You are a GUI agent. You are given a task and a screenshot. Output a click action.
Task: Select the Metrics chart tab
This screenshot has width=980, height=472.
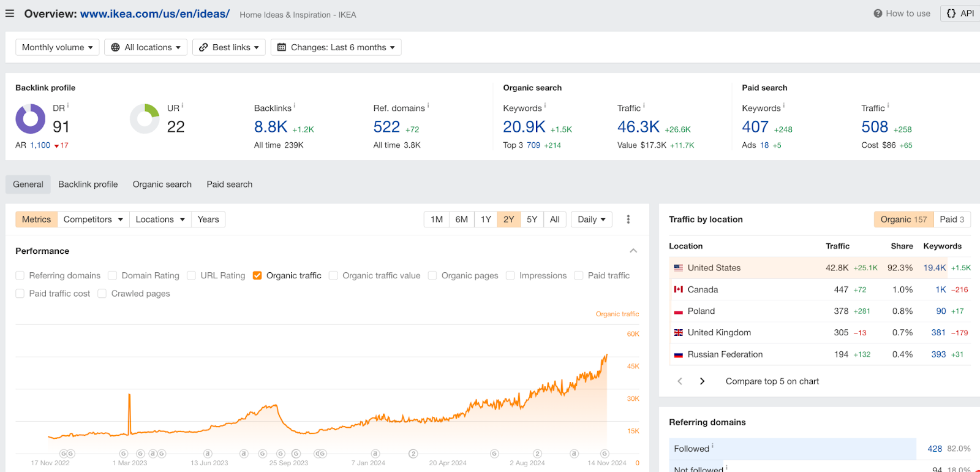coord(37,219)
